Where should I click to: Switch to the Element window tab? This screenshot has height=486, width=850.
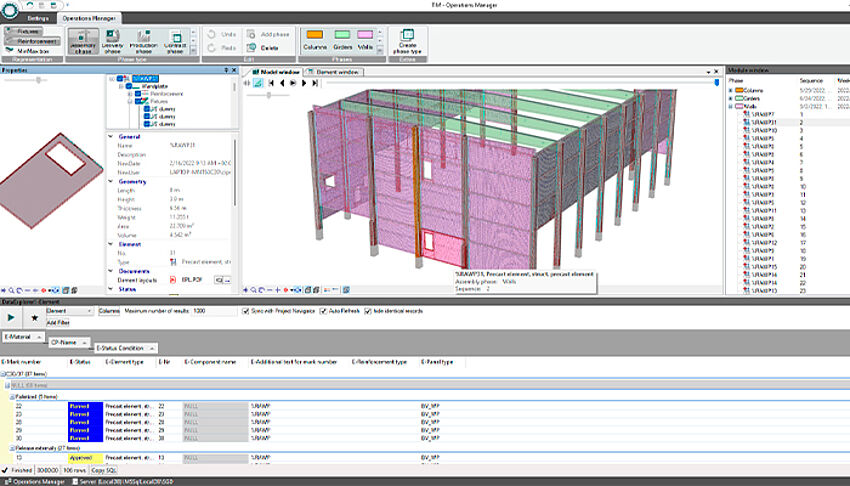click(334, 72)
